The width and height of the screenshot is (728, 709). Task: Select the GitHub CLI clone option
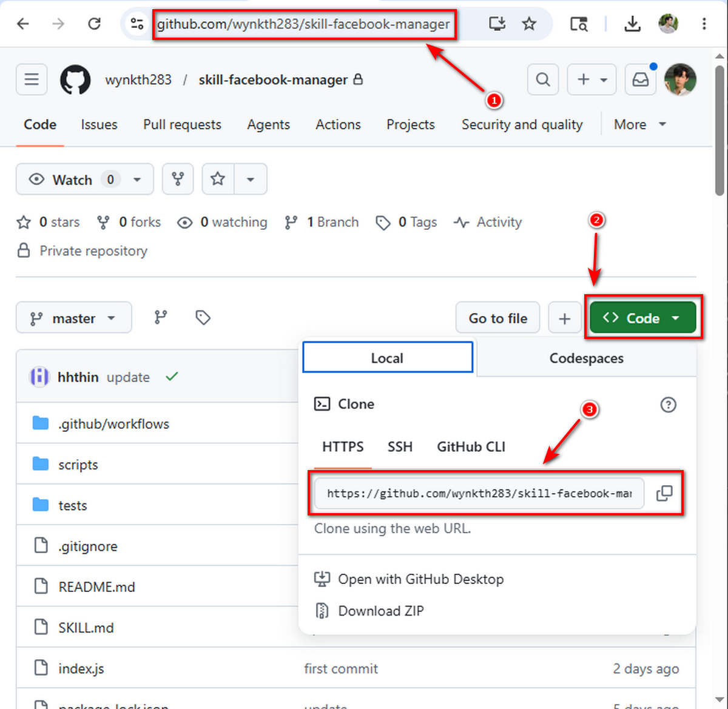pos(471,447)
